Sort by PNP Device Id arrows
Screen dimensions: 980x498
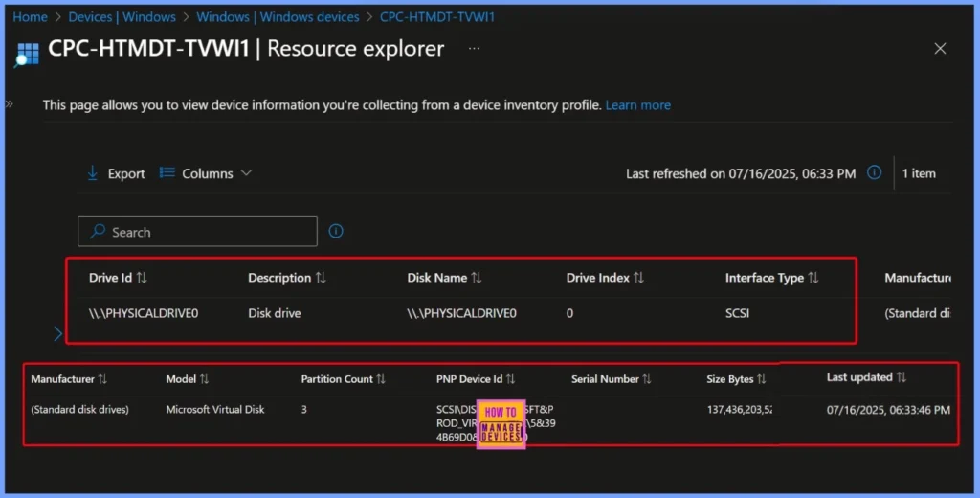tap(511, 379)
